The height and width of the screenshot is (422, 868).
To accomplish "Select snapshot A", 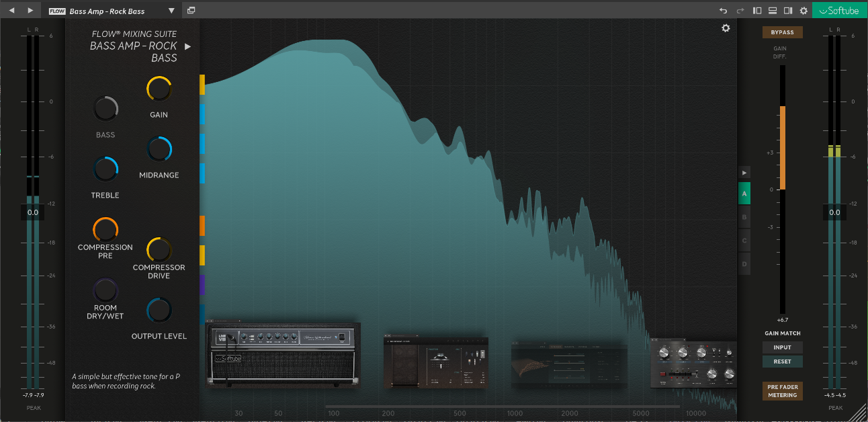I will [744, 195].
